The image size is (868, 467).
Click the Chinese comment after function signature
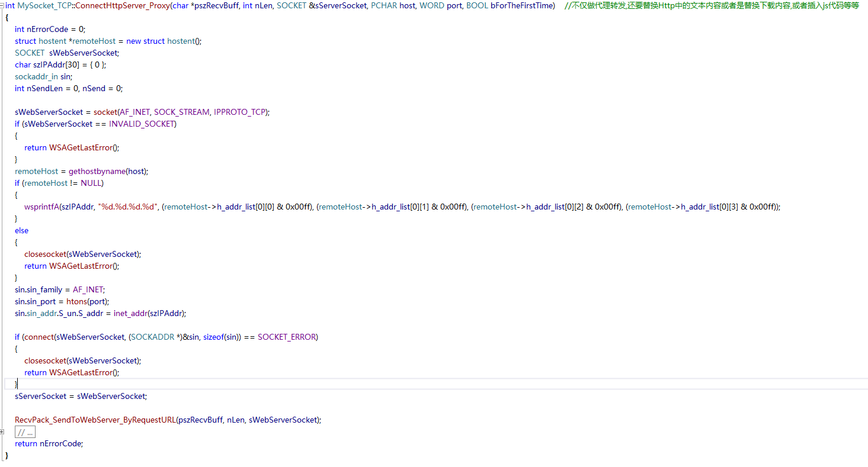point(712,6)
